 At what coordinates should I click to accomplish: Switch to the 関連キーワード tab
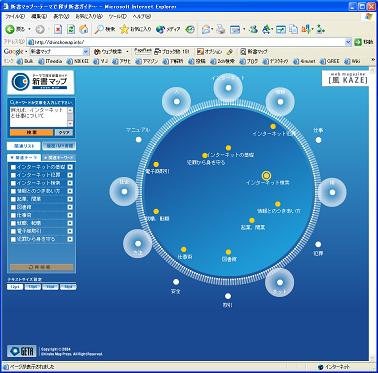pos(59,157)
